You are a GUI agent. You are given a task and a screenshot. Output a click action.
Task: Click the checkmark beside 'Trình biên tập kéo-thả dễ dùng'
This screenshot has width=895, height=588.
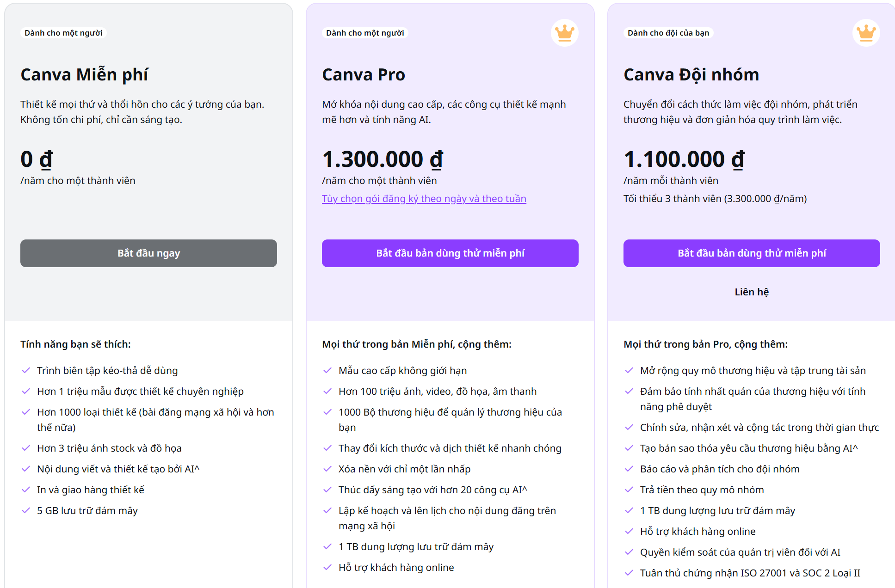(25, 370)
